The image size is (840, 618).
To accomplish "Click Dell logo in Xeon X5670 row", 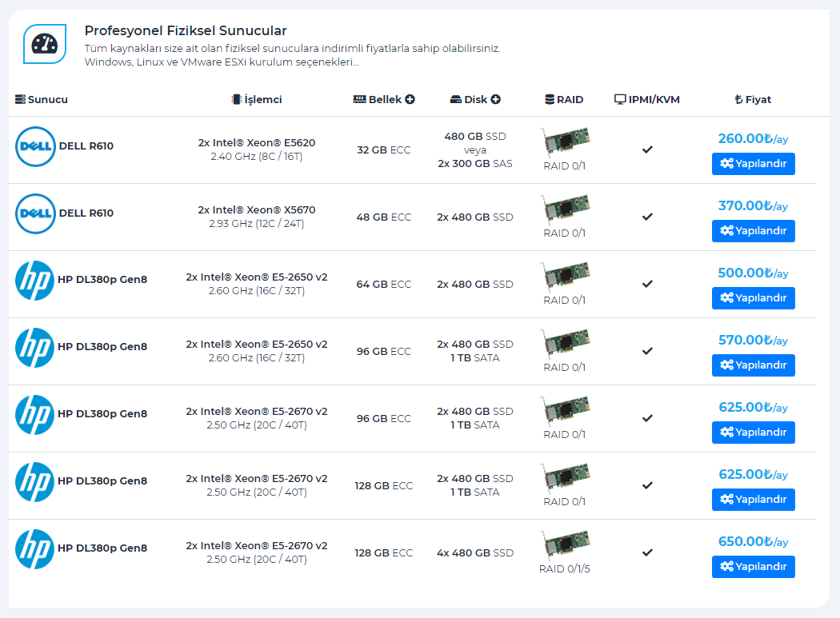I will [35, 213].
